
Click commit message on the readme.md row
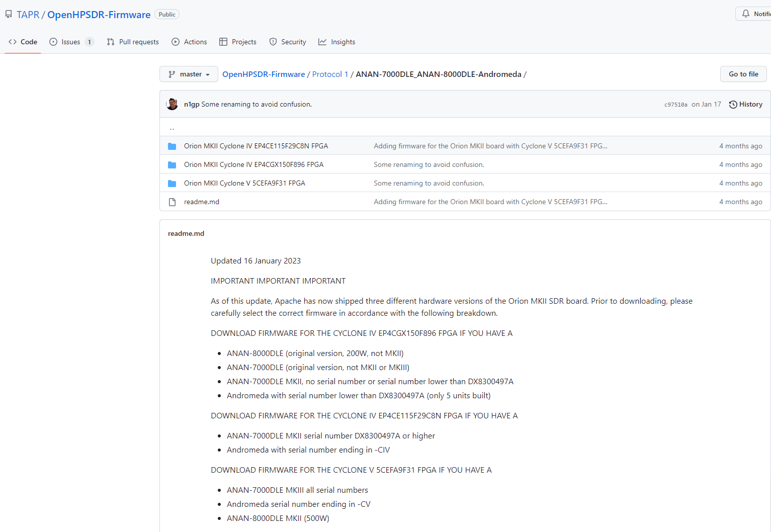pos(490,202)
